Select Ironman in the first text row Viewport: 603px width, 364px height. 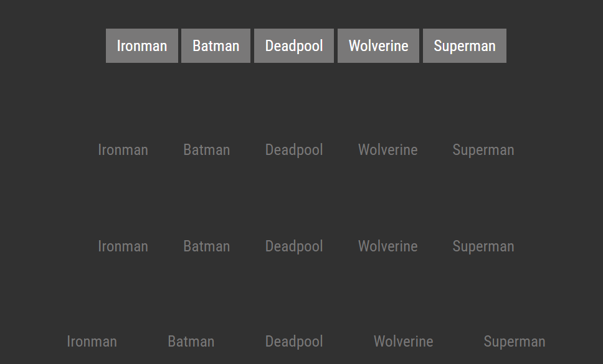(123, 149)
